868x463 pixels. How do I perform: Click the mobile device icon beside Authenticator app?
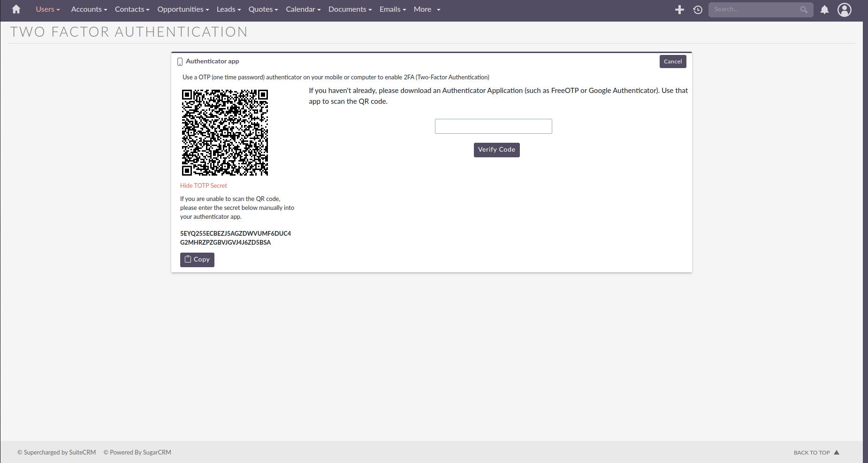click(180, 61)
